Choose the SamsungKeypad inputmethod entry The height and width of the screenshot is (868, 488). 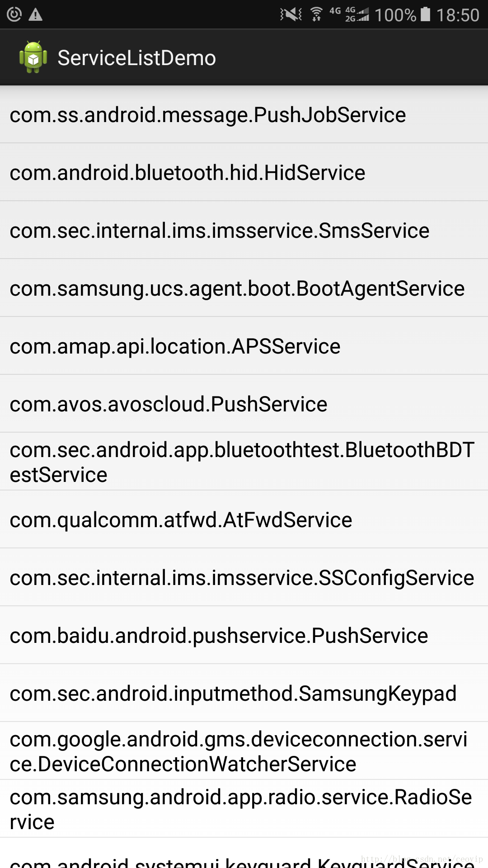coord(244,693)
